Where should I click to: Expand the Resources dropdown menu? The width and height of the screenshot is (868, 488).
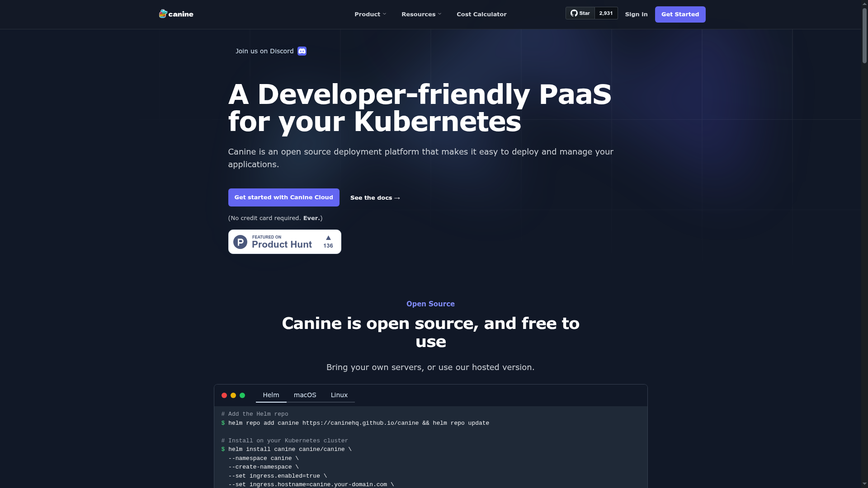[421, 14]
